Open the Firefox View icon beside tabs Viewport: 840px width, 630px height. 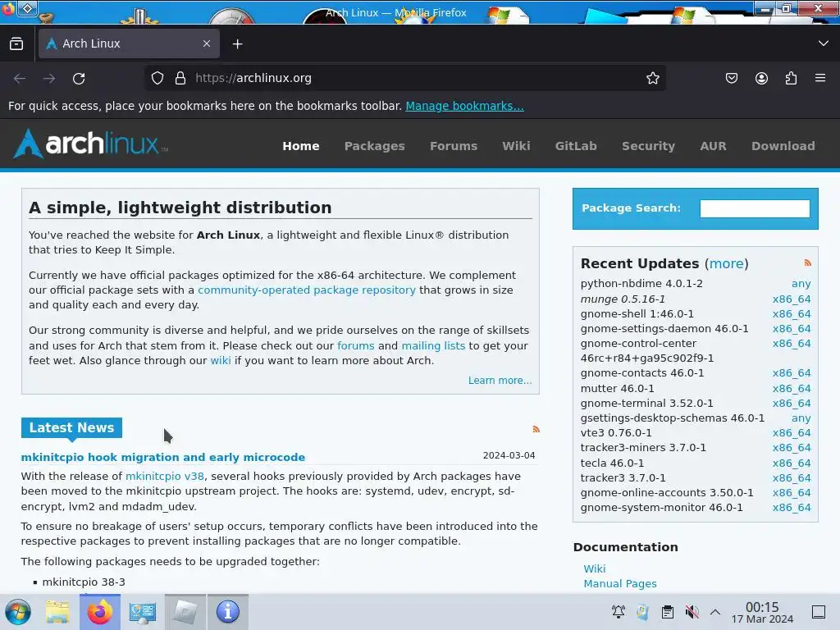click(16, 43)
